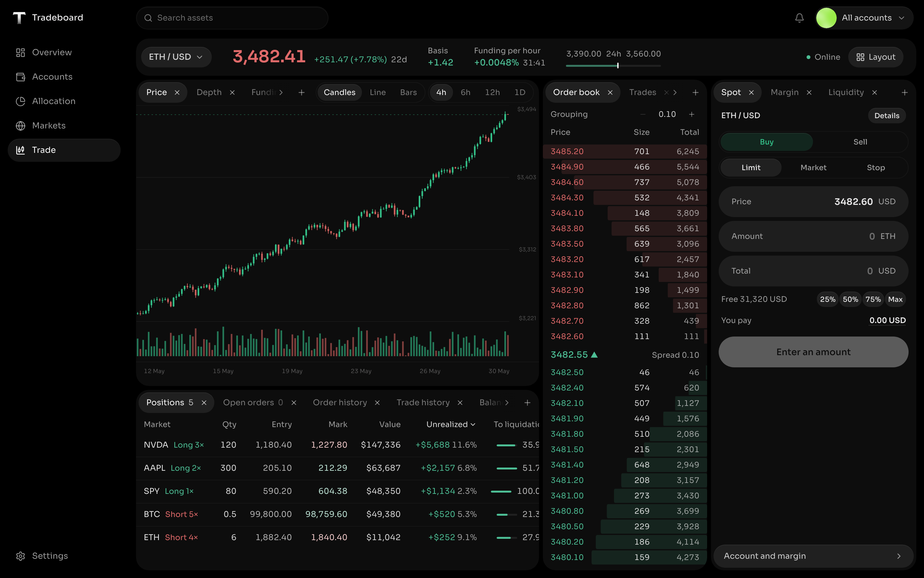Open the Order history tab

coord(340,403)
